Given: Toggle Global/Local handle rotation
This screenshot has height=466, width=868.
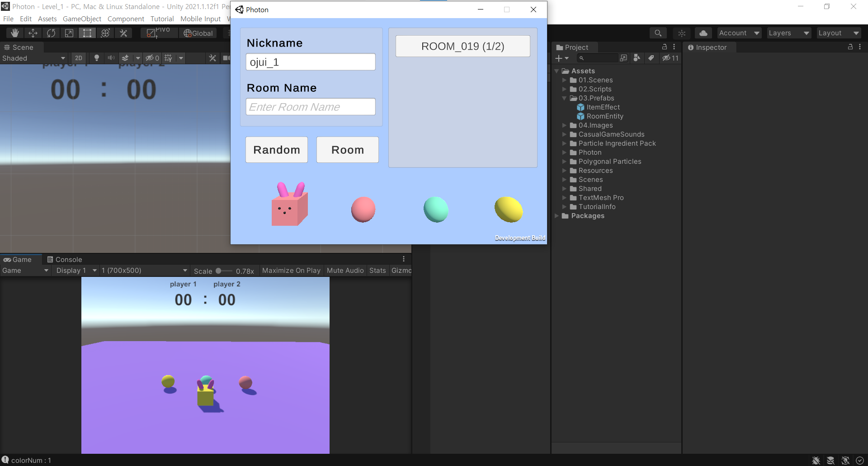Looking at the screenshot, I should coord(198,33).
